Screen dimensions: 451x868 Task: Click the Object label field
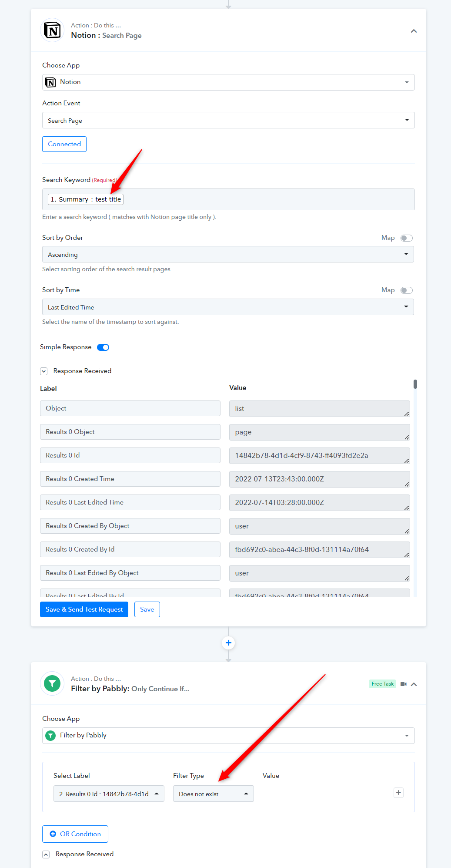pyautogui.click(x=130, y=408)
